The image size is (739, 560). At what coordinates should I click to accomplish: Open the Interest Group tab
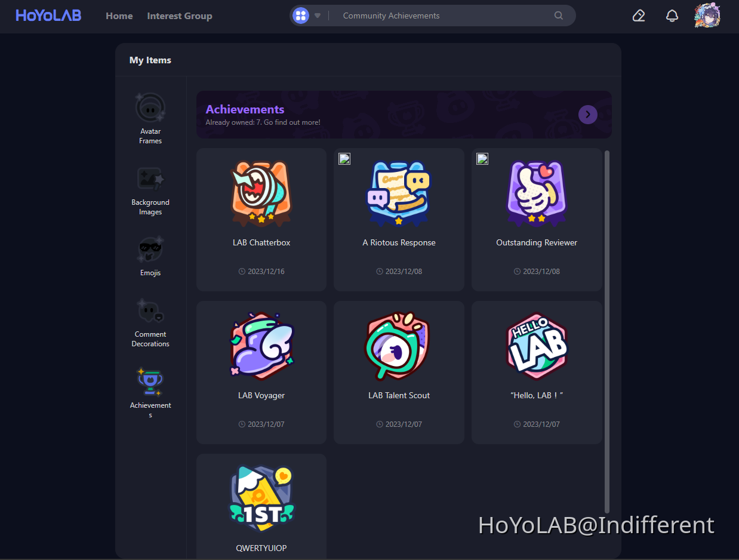(x=180, y=16)
